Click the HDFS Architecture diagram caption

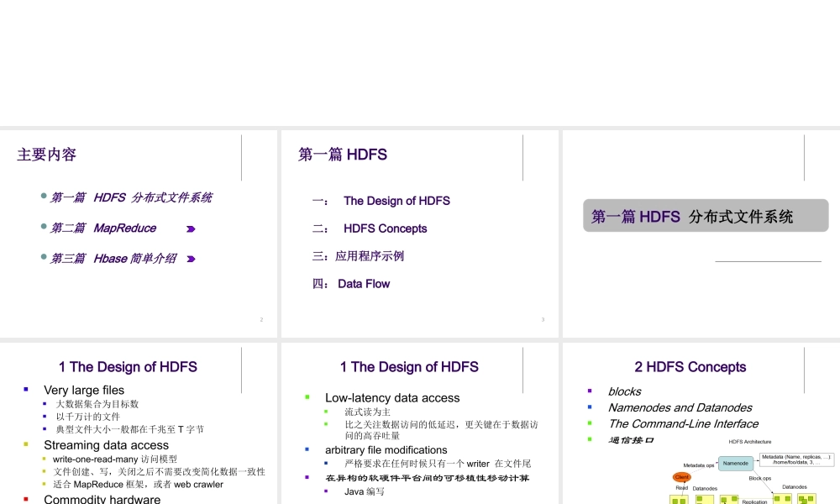[750, 442]
